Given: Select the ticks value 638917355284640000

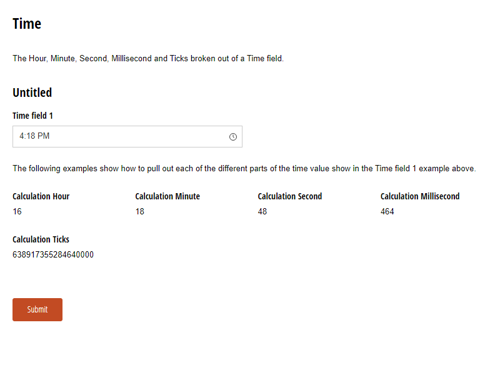Looking at the screenshot, I should (53, 255).
